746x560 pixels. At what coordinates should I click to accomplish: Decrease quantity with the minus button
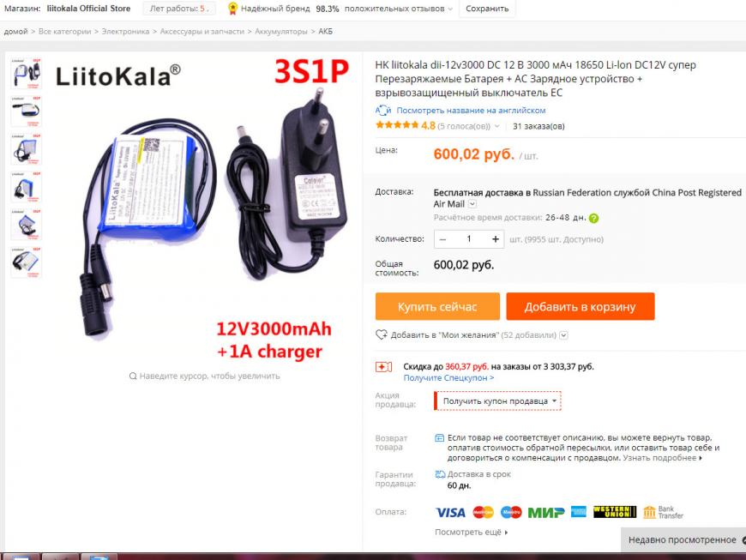point(443,239)
